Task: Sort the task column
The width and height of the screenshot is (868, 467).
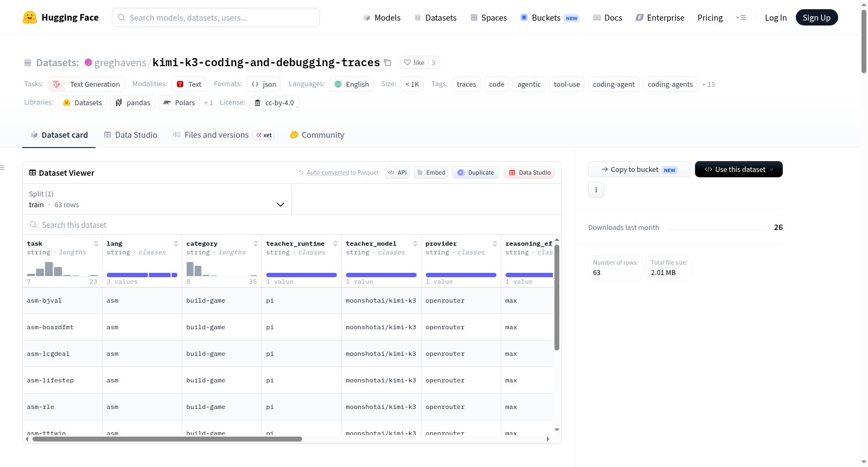Action: pyautogui.click(x=96, y=244)
